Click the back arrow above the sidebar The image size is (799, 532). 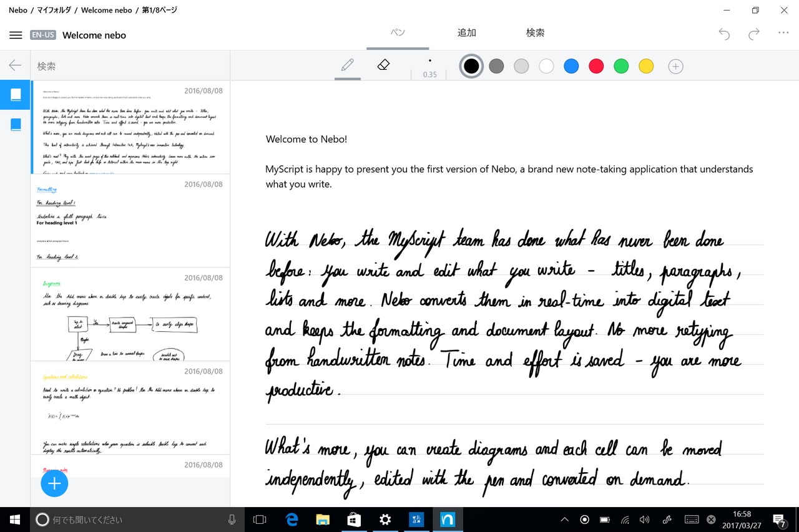click(15, 65)
